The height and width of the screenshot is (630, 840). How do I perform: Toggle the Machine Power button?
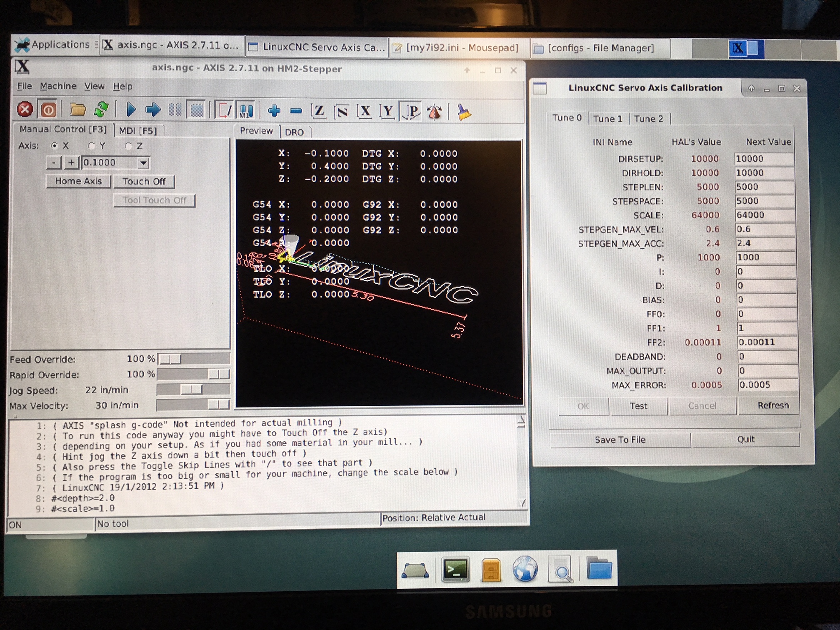(48, 110)
